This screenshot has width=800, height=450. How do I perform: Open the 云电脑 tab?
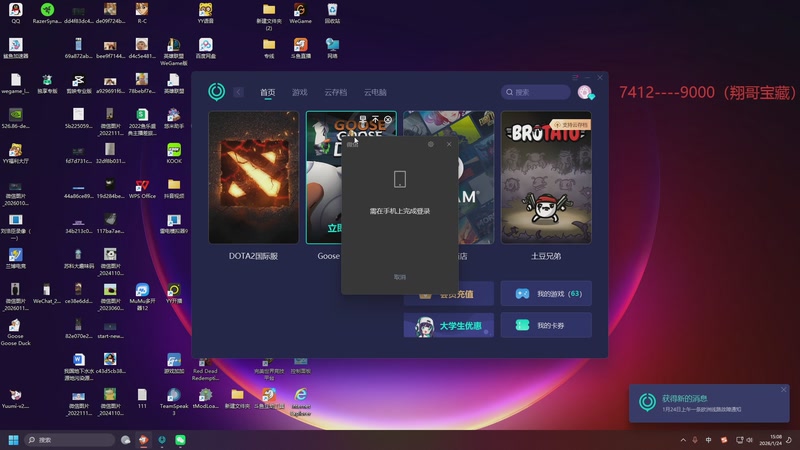[x=375, y=92]
